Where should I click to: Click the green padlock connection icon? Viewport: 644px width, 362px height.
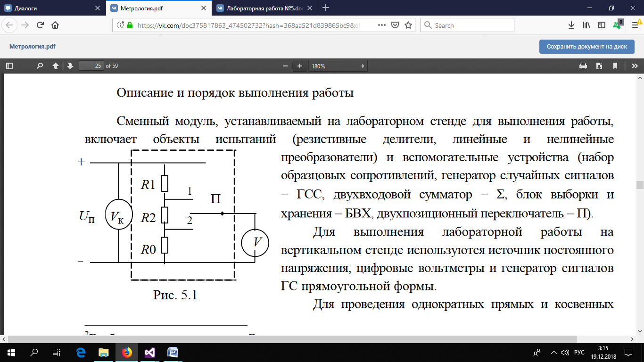[x=130, y=25]
